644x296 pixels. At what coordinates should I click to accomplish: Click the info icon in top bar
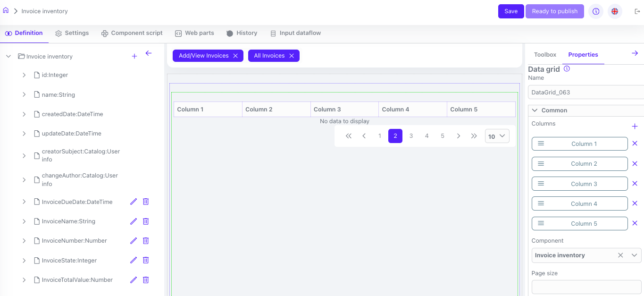coord(596,11)
